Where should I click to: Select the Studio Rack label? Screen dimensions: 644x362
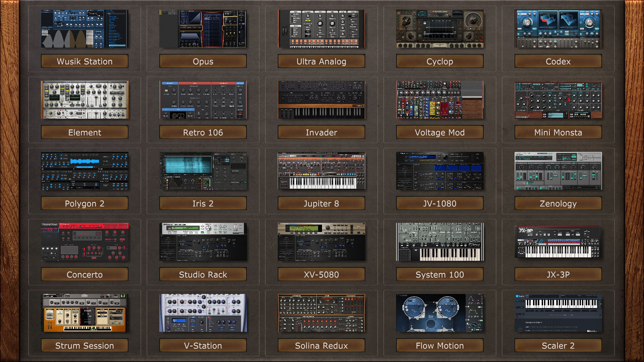203,275
